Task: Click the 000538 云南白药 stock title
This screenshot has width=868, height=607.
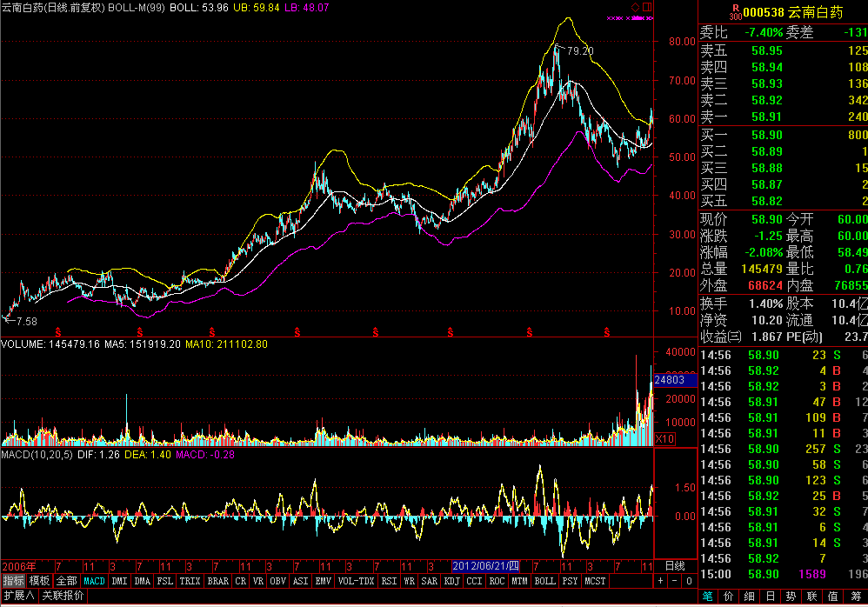Action: [x=792, y=13]
